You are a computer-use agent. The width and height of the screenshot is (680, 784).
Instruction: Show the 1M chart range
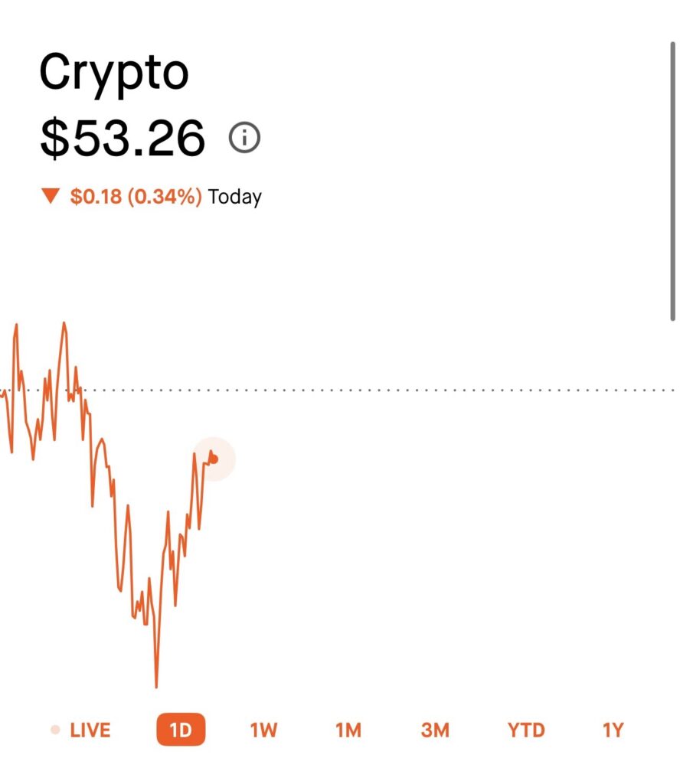coord(348,730)
